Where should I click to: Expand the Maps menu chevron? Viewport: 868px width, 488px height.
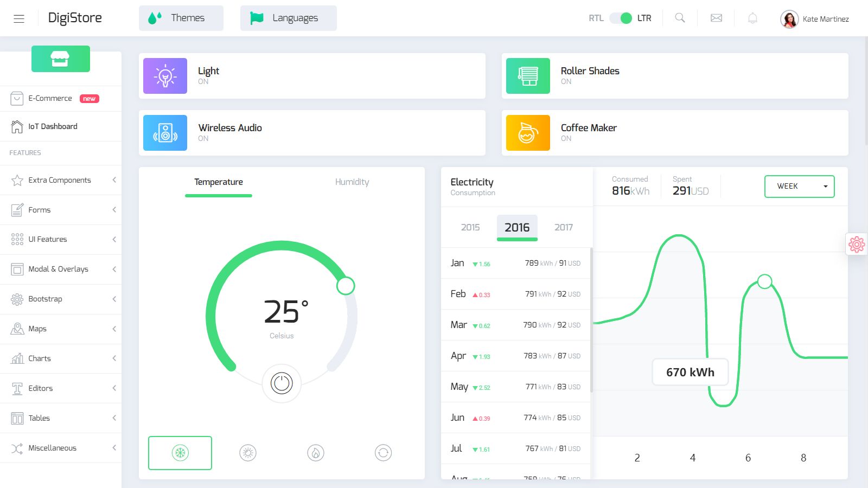pos(114,329)
